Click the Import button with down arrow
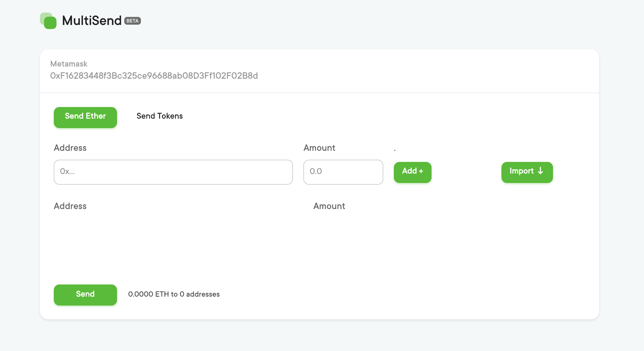 527,172
